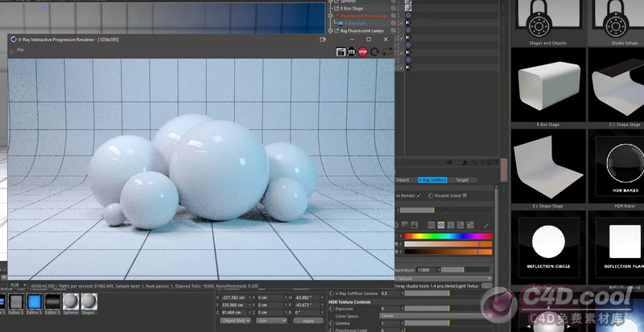
Task: Click the Double Sided keyframe circle
Action: [430, 196]
